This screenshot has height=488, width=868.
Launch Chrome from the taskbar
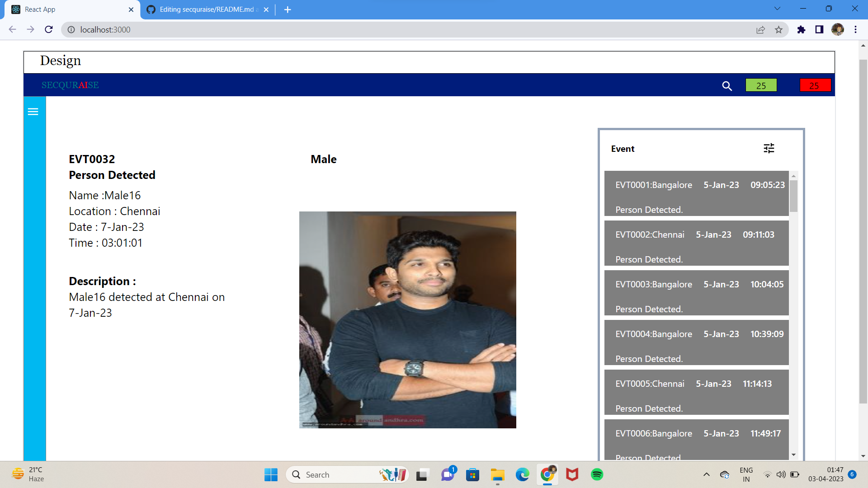(x=547, y=474)
